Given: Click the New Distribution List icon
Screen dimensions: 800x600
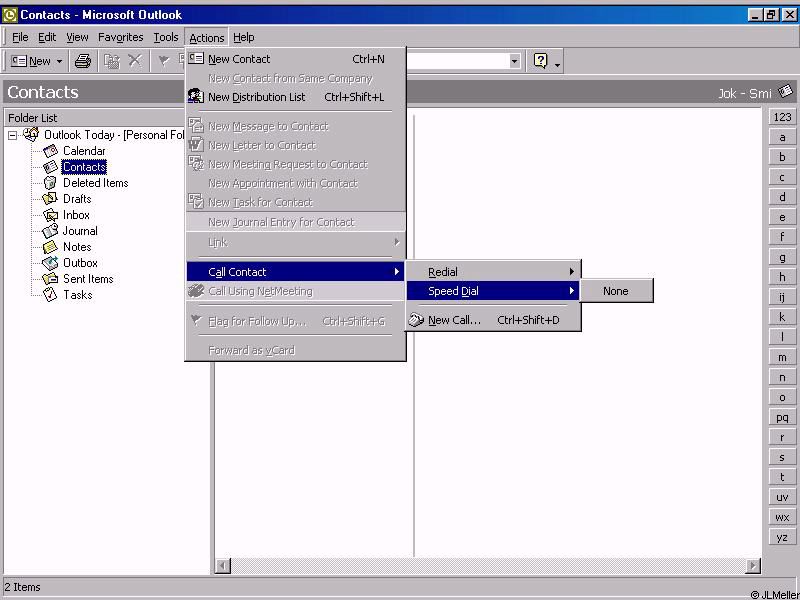Looking at the screenshot, I should click(196, 96).
